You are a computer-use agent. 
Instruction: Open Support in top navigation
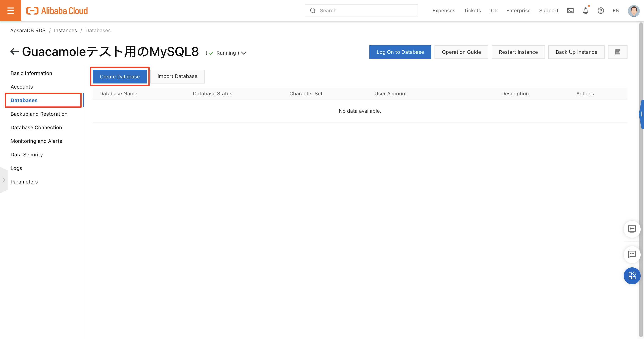(549, 11)
